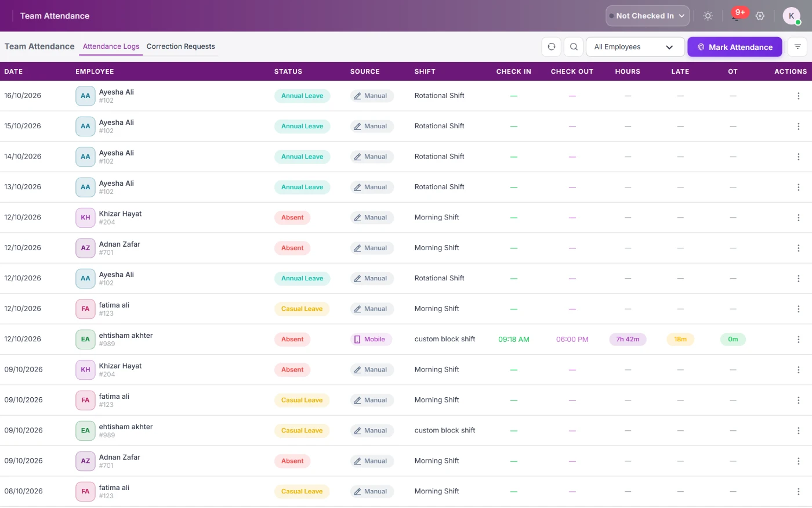This screenshot has height=508, width=812.
Task: Sort by the Date column header
Action: (x=13, y=71)
